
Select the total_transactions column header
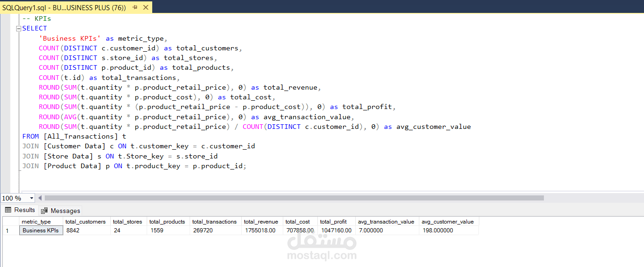coord(215,222)
